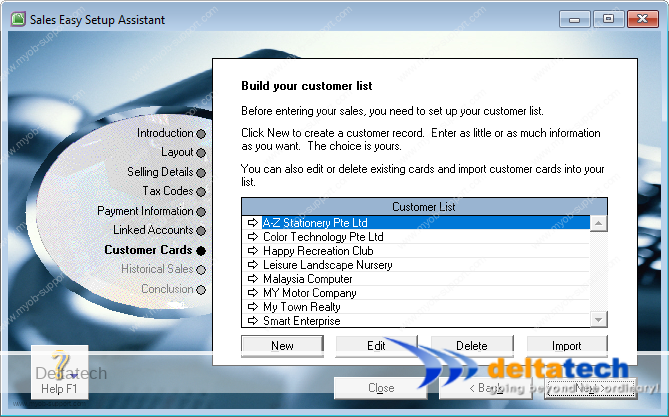This screenshot has height=417, width=669.
Task: Open the arrow icon beside Malaysia Computer
Action: pyautogui.click(x=253, y=279)
